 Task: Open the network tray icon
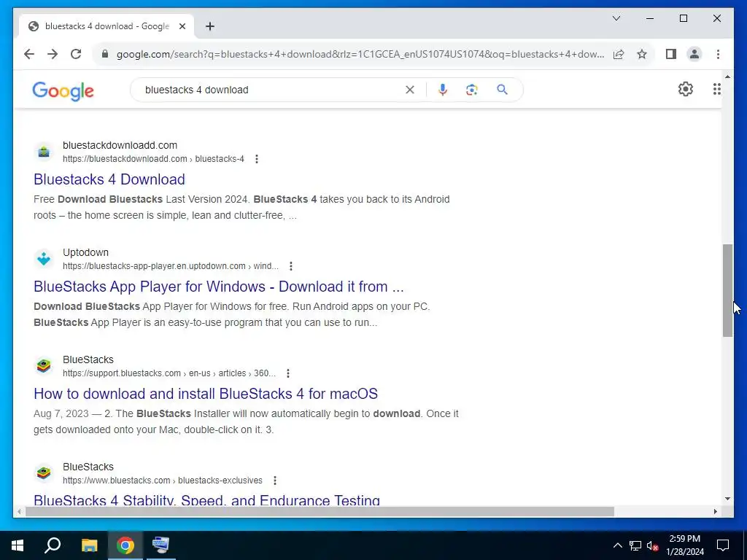click(x=635, y=545)
